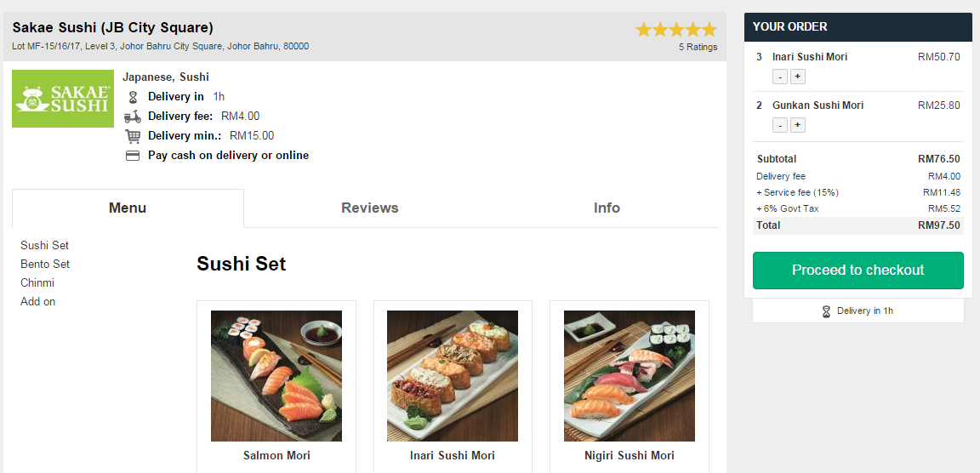980x473 pixels.
Task: Go to Add on category
Action: tap(38, 302)
